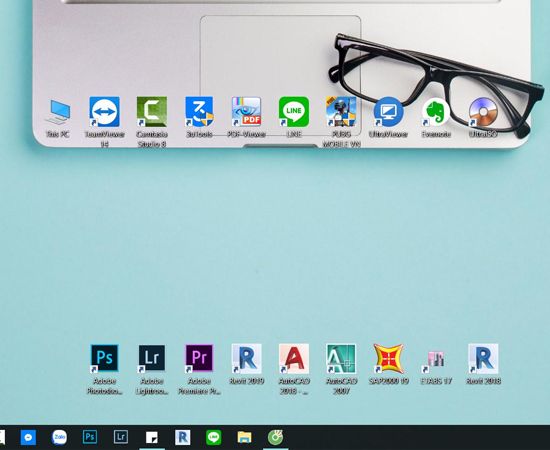Launch Revit 2018 desktop shortcut

click(483, 358)
